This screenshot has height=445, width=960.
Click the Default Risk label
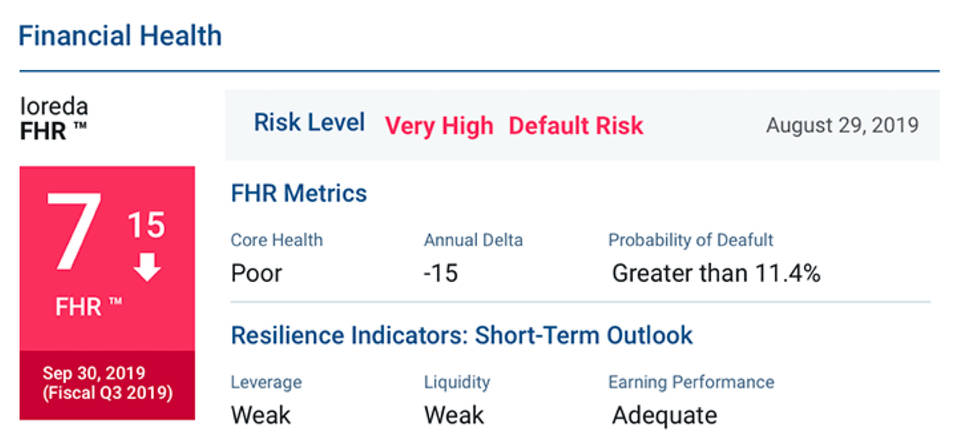(576, 126)
